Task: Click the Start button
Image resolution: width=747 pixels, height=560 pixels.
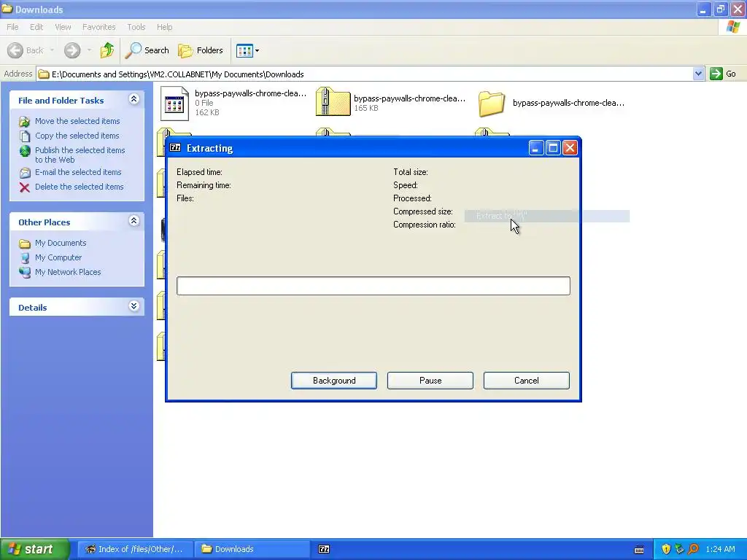Action: tap(35, 549)
